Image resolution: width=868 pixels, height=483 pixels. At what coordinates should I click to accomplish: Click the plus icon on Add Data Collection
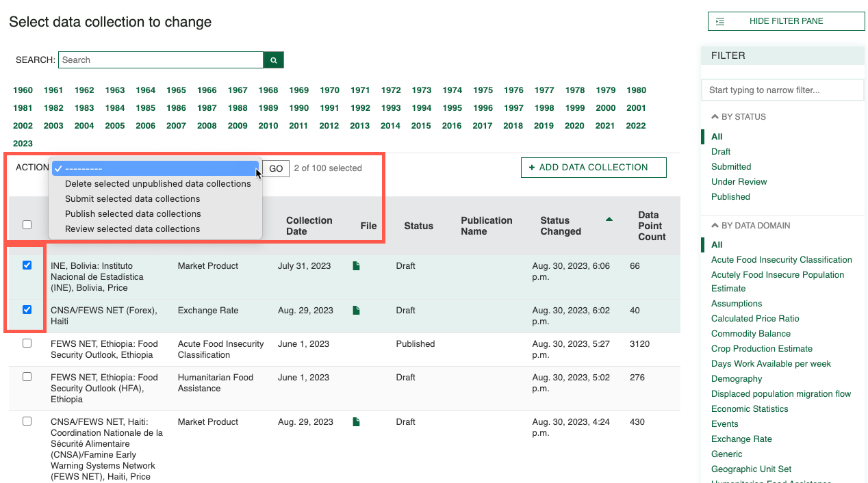click(533, 167)
